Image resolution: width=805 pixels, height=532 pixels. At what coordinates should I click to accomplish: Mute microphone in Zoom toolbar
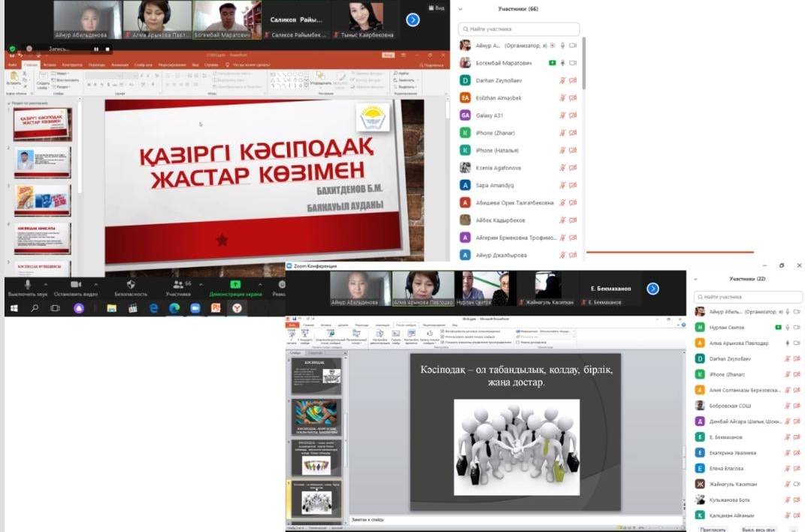tap(28, 288)
